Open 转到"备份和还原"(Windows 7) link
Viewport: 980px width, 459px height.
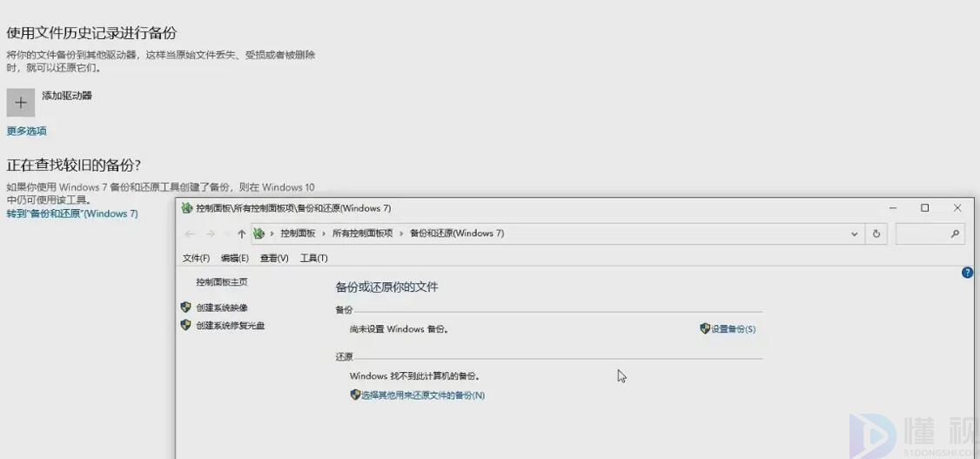[x=72, y=213]
